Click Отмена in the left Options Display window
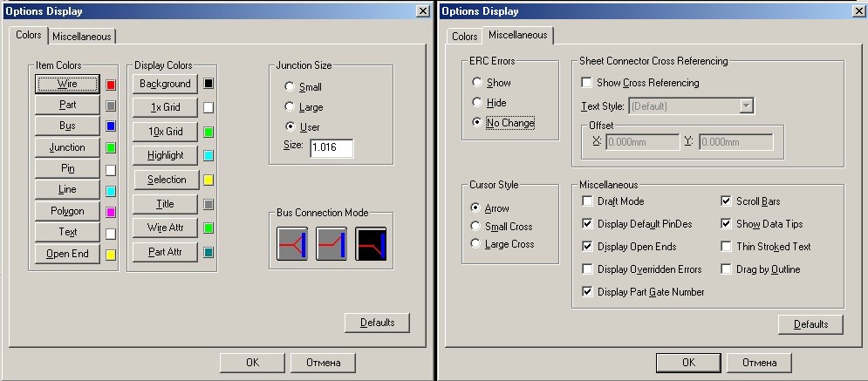Screen dimensions: 868x381 pos(324,363)
